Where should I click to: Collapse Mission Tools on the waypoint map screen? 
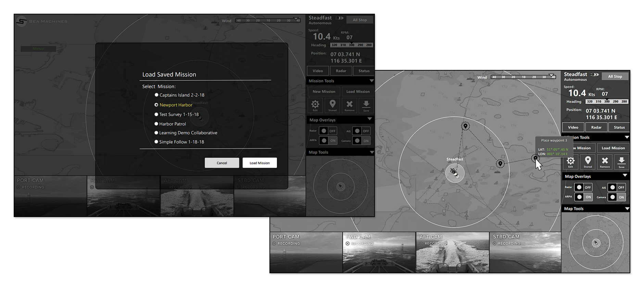(x=627, y=137)
